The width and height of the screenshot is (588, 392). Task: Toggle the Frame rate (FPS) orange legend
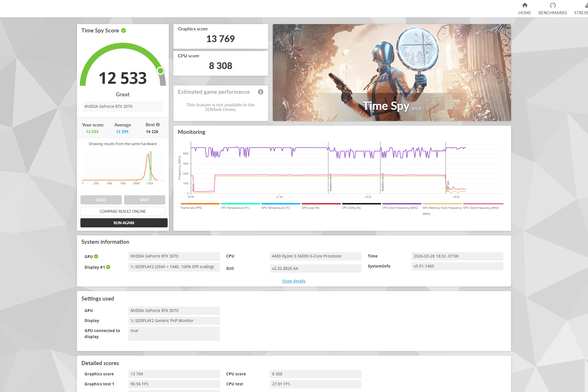pos(200,204)
